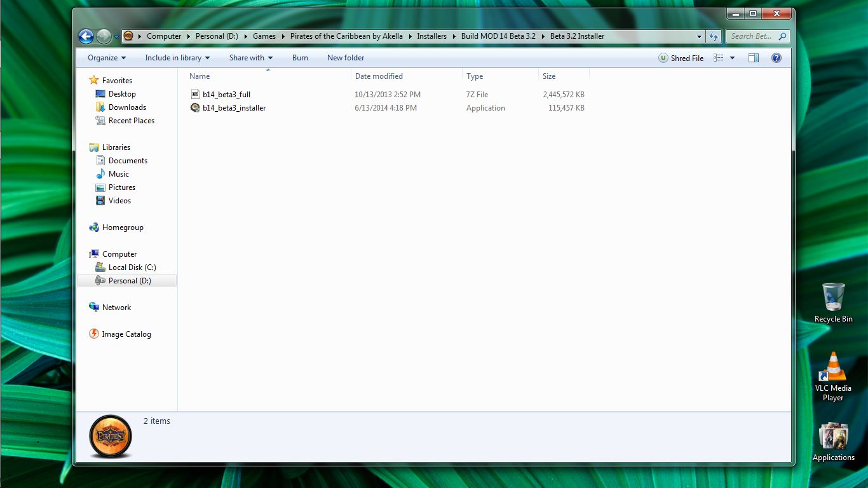This screenshot has height=488, width=868.
Task: Select the b14_beta3_installer application icon
Action: coord(196,107)
